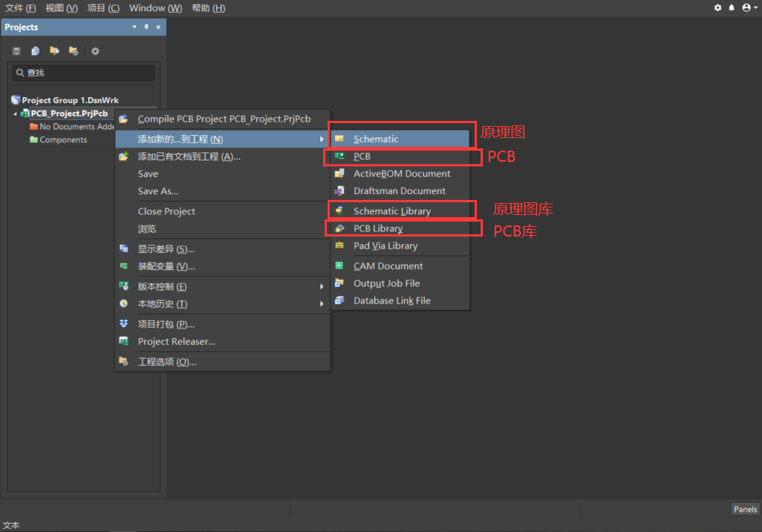The height and width of the screenshot is (532, 762).
Task: Click the 项目打包 package icon
Action: pos(124,324)
